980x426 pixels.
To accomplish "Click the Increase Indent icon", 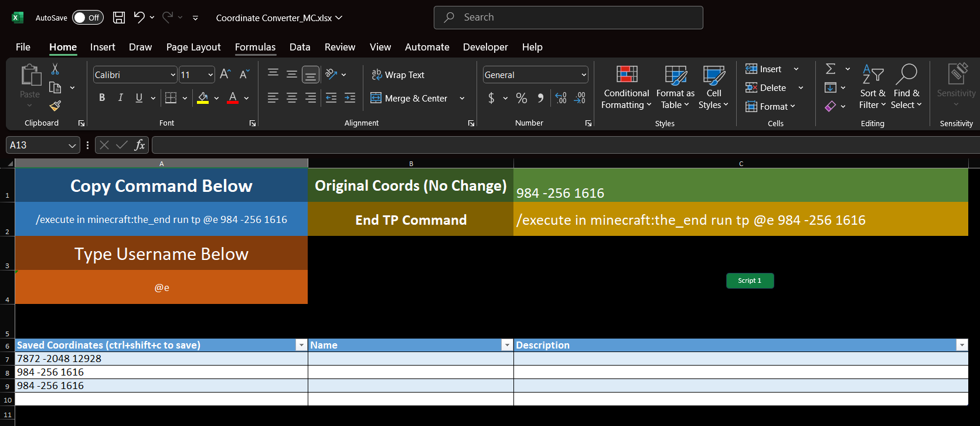I will point(350,98).
